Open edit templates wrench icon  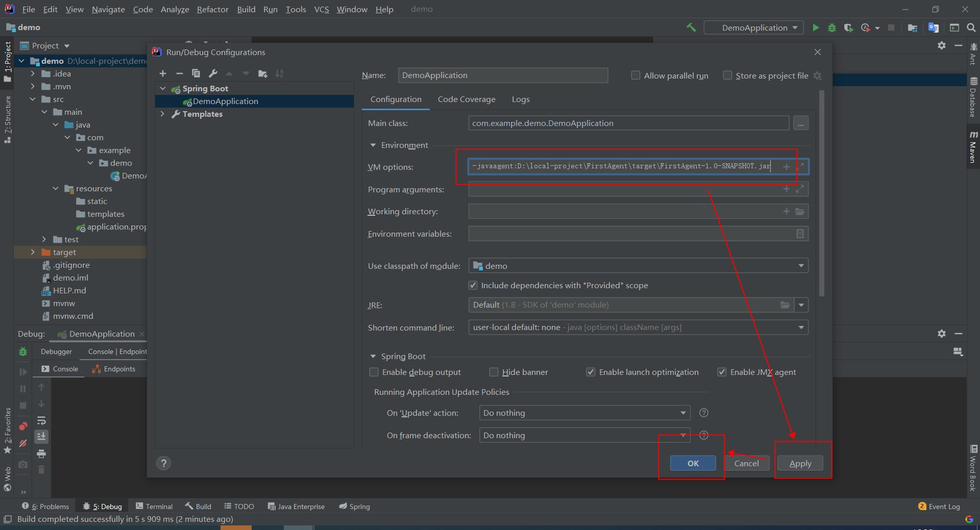pyautogui.click(x=213, y=73)
